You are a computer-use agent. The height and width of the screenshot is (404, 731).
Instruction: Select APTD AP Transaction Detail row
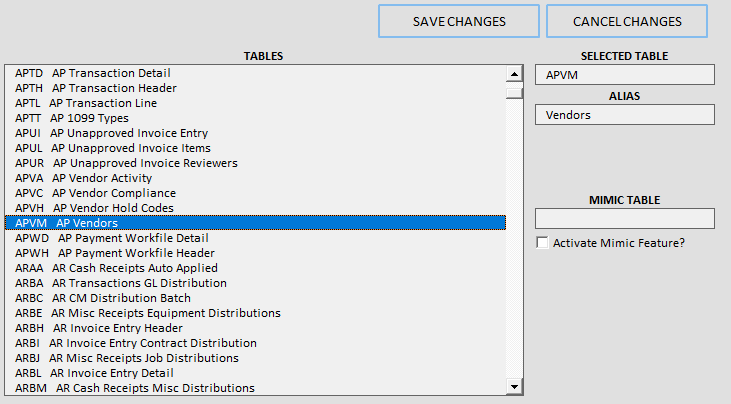255,73
